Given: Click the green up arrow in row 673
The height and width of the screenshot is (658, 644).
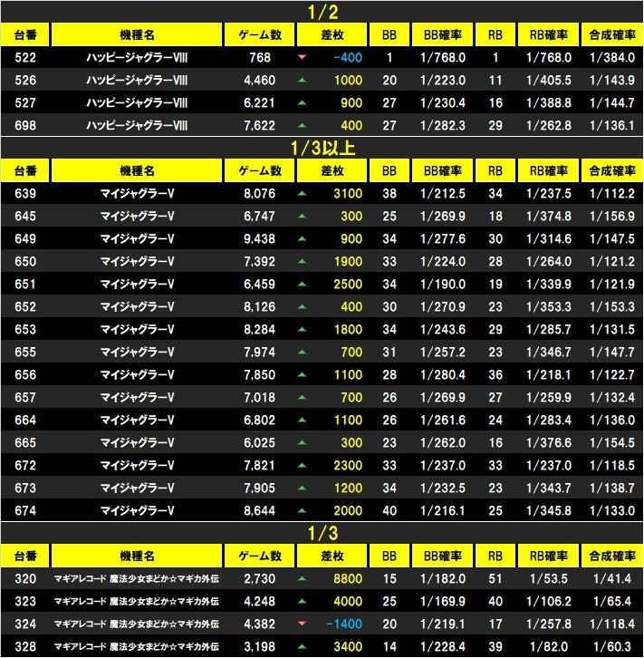Looking at the screenshot, I should click(x=302, y=488).
